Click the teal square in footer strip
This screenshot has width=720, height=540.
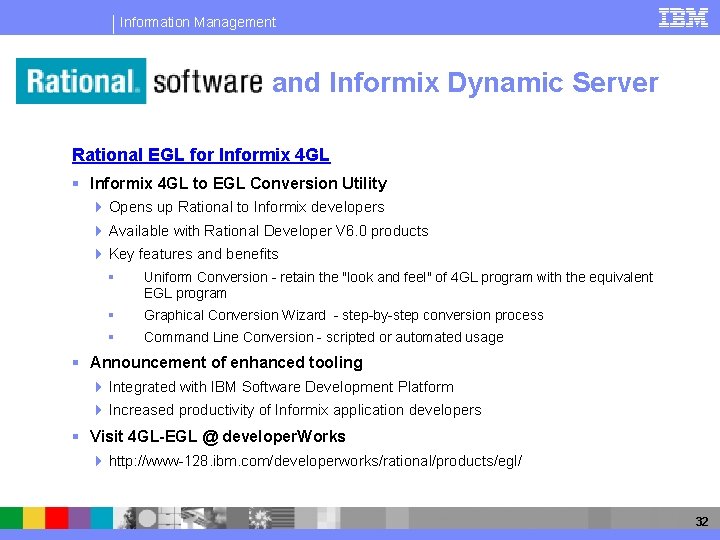coord(101,518)
